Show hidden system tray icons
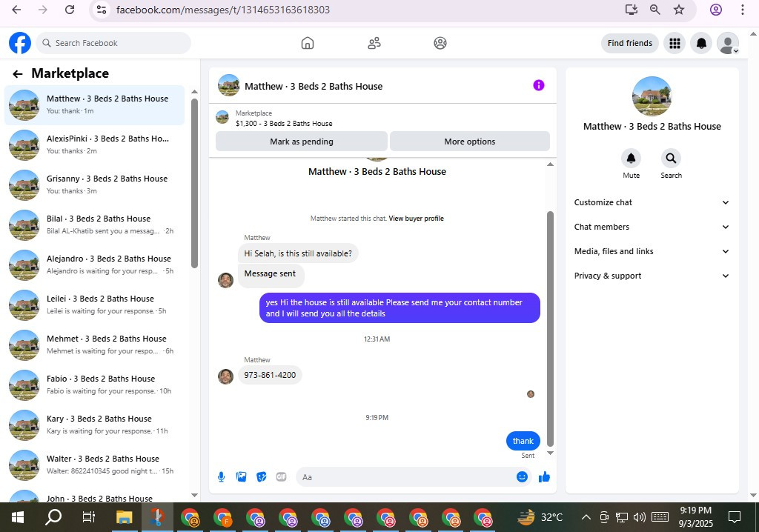Image resolution: width=759 pixels, height=532 pixels. 586,517
